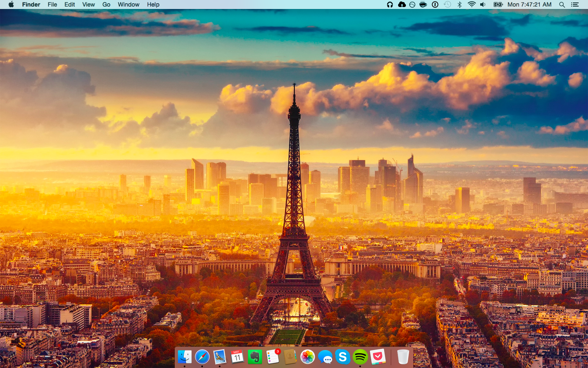Open the Wi-Fi status menu
588x368 pixels.
coord(472,4)
